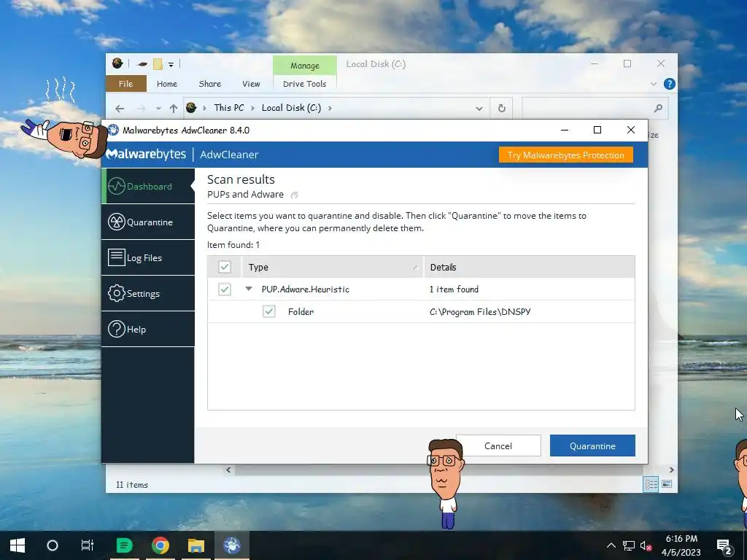Screen dimensions: 747x560
Task: Open the Windows Start menu
Action: 18,545
